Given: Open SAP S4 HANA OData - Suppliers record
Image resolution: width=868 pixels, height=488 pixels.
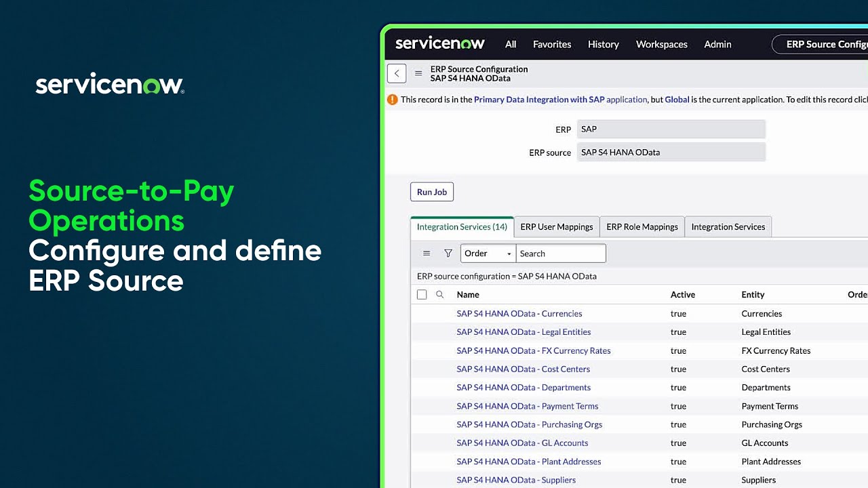Looking at the screenshot, I should (x=516, y=480).
